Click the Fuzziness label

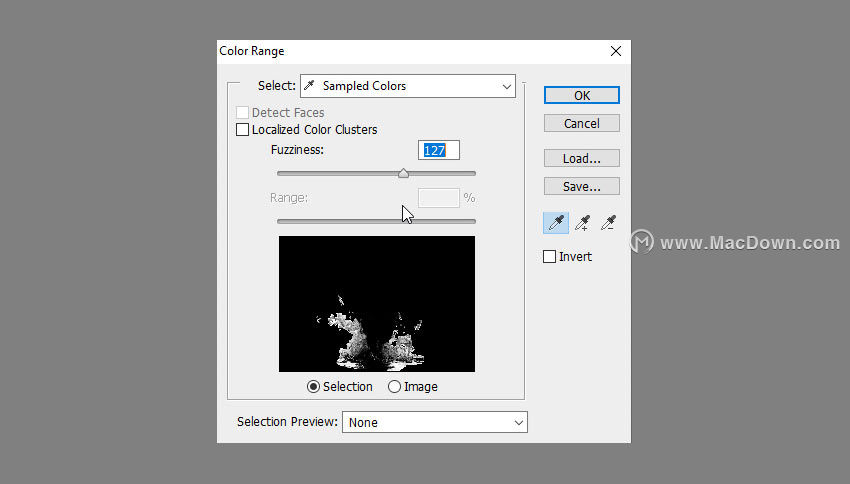pos(297,150)
